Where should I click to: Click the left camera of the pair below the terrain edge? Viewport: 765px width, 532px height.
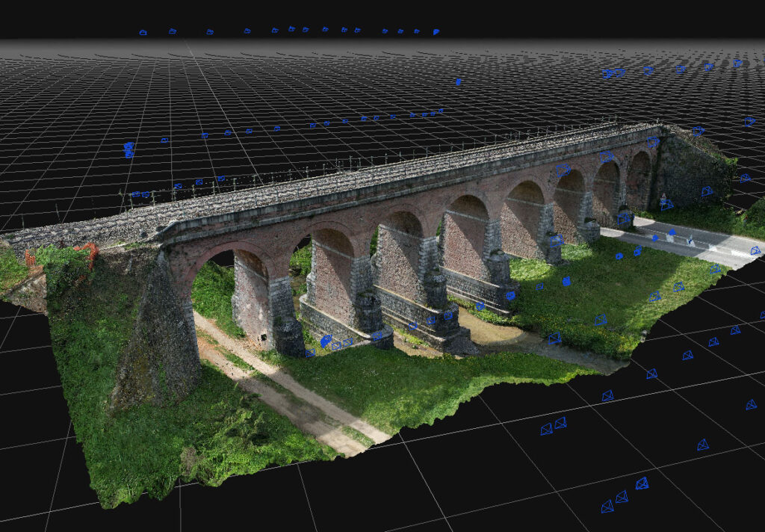click(x=546, y=429)
